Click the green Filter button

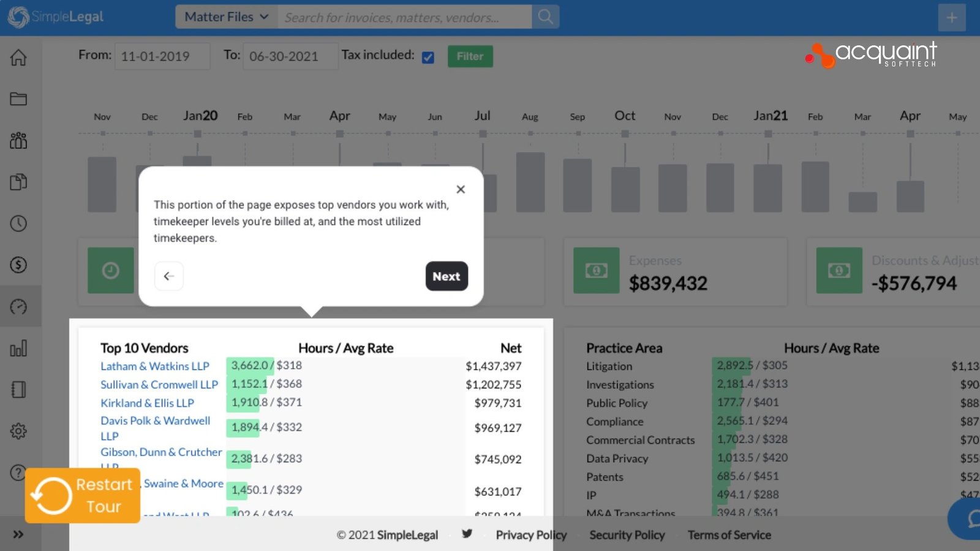point(470,56)
